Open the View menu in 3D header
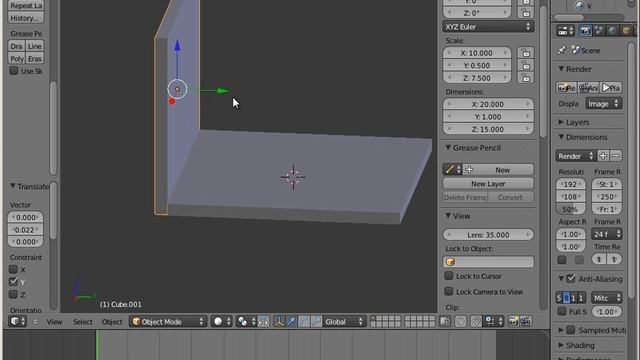Screen dimensions: 640x360 click(x=54, y=322)
